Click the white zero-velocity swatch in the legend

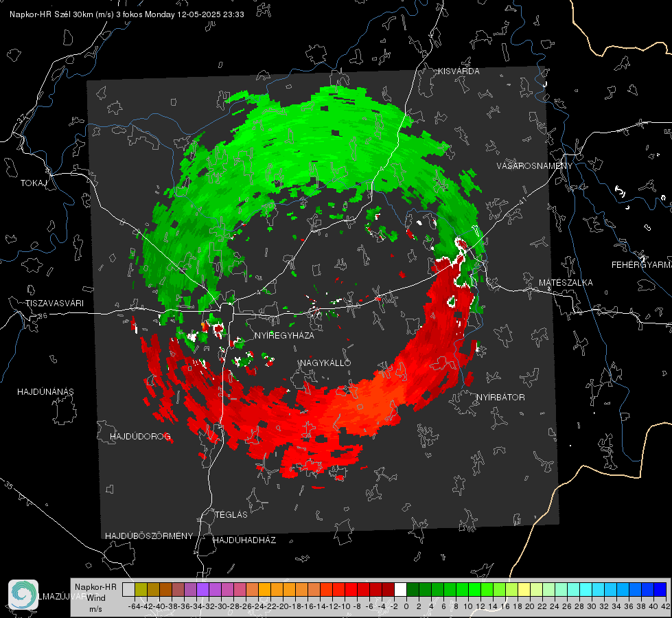pyautogui.click(x=400, y=590)
